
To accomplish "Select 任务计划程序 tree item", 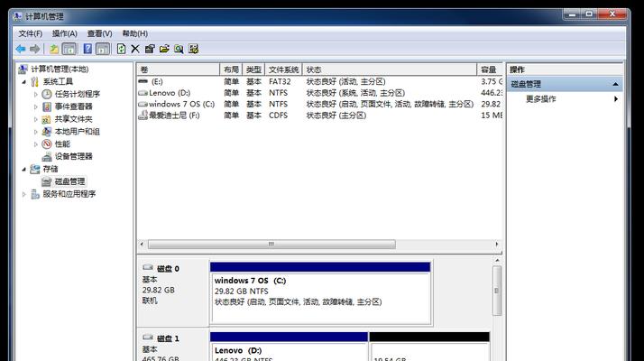I will 78,94.
